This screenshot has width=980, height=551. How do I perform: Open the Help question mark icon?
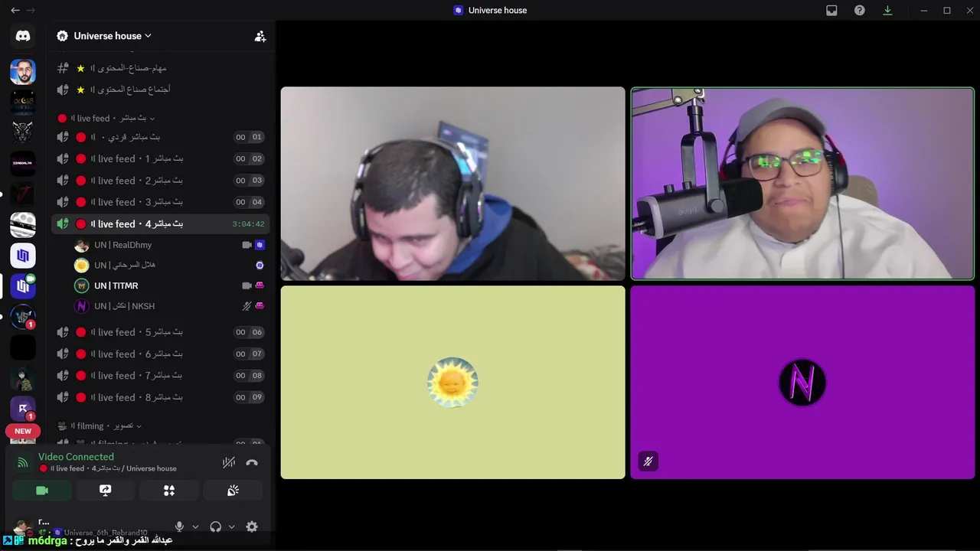point(860,10)
